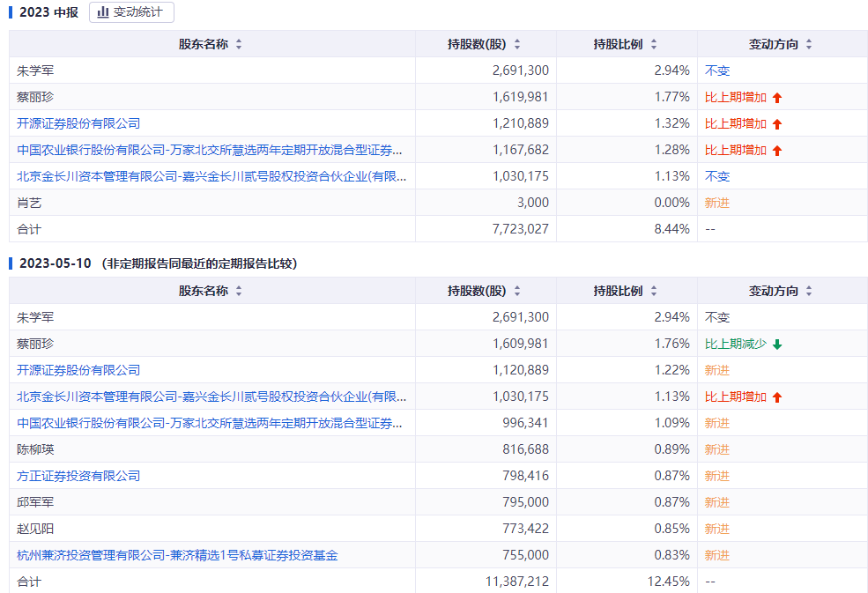Screen dimensions: 868x593
Task: Open 方正证券投资有限公司 shareholder link
Action: click(x=78, y=476)
